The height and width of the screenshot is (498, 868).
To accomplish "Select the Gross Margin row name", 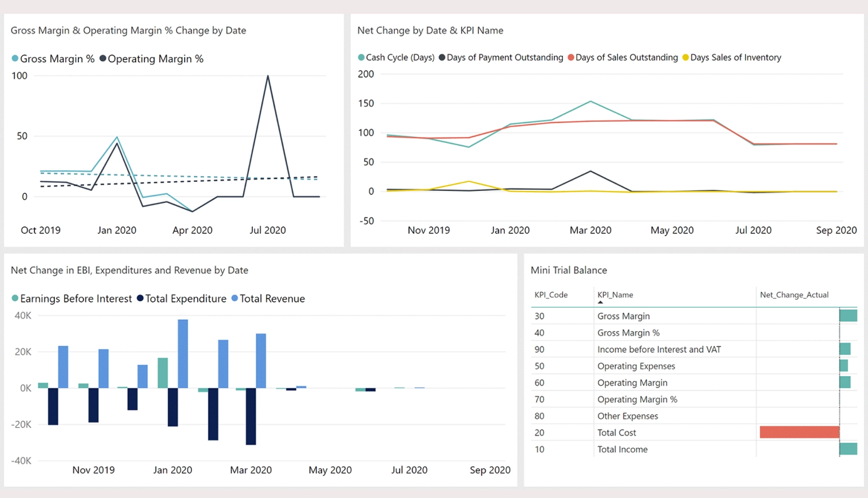I will pyautogui.click(x=624, y=316).
